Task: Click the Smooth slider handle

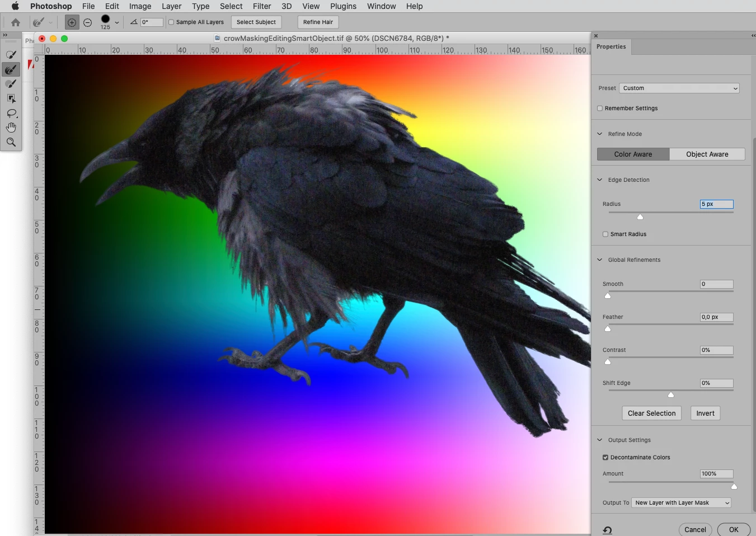Action: [608, 296]
